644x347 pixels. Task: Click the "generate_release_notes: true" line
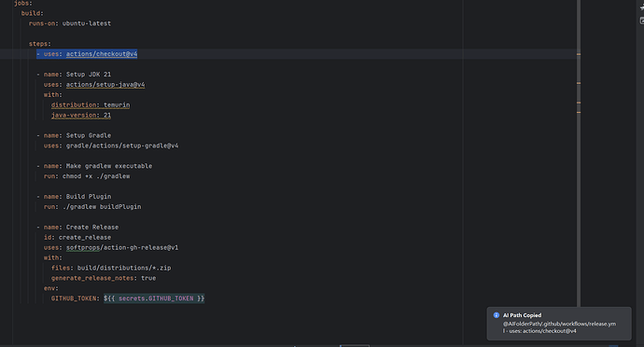pos(104,278)
